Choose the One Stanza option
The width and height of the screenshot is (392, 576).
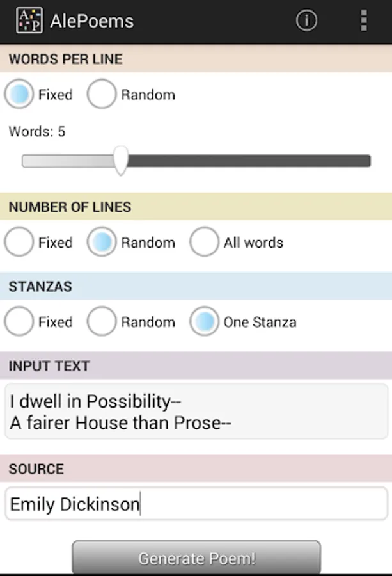205,322
